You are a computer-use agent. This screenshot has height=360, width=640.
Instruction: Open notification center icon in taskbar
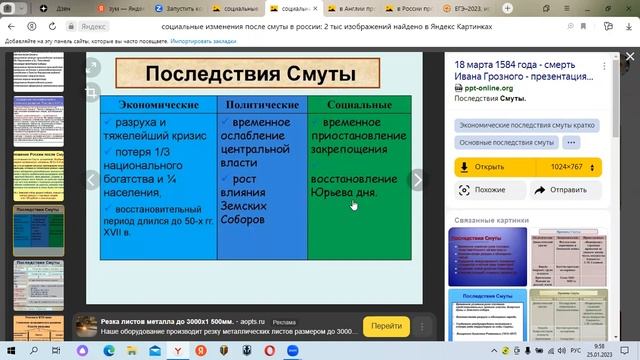(x=624, y=351)
